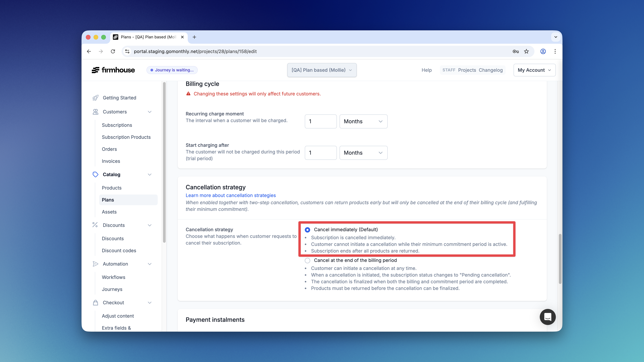Screen dimensions: 644x362
Task: Click the Discounts percent icon
Action: (95, 225)
